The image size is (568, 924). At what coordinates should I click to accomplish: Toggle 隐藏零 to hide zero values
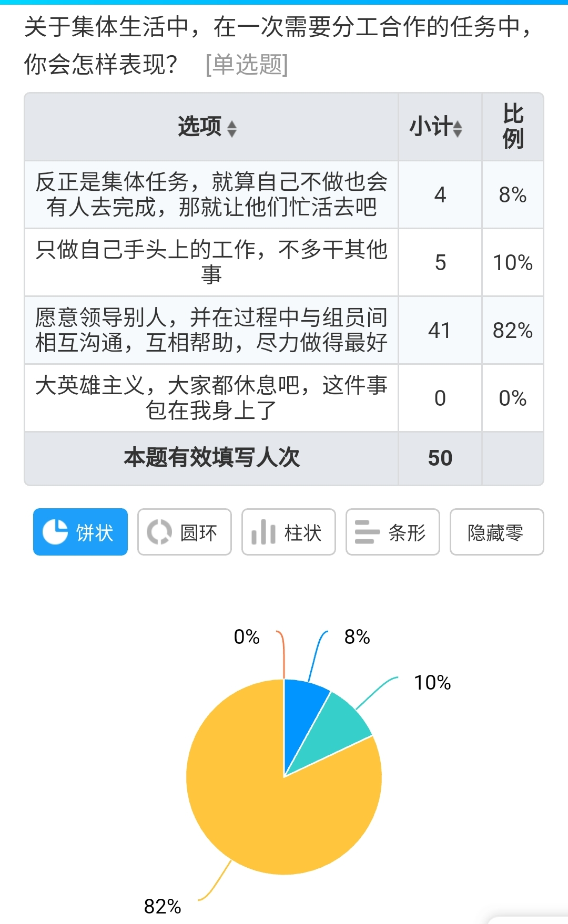496,532
